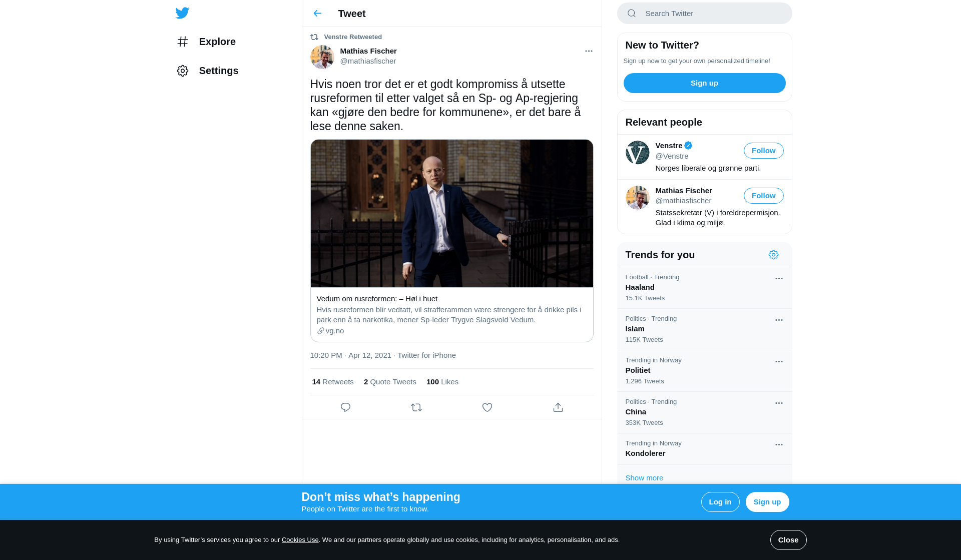Go back with the arrow icon

(317, 14)
